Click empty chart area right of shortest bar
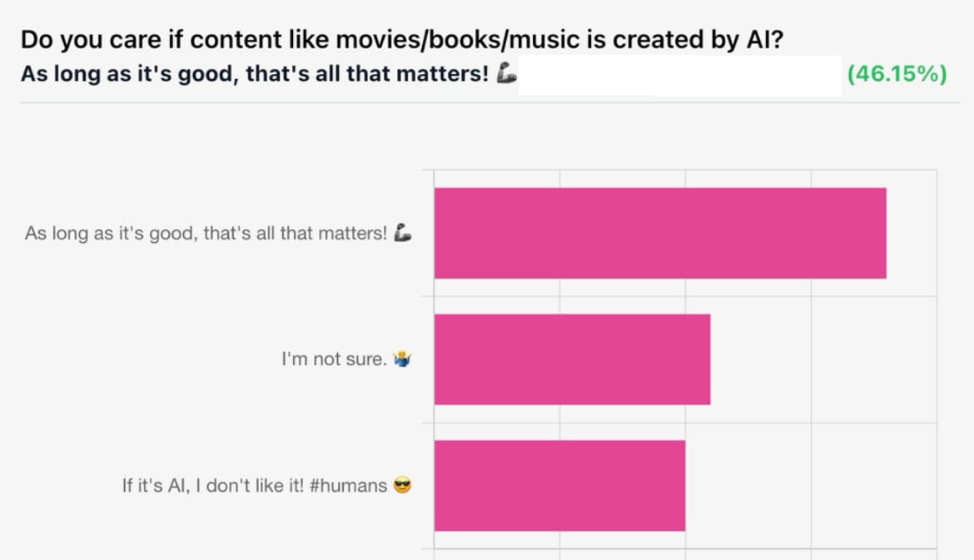Screen dimensions: 974x560 coord(811,485)
